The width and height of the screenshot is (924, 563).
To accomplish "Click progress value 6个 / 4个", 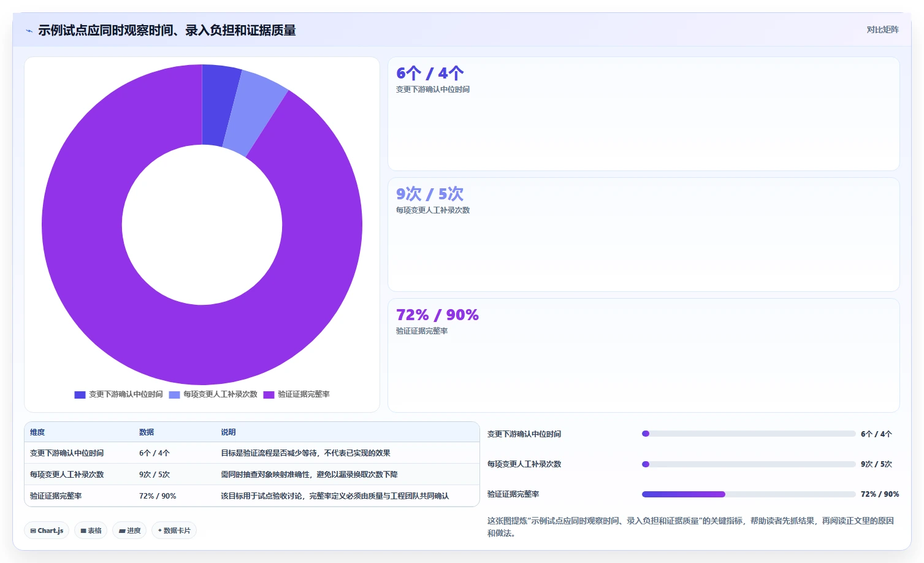I will point(876,434).
